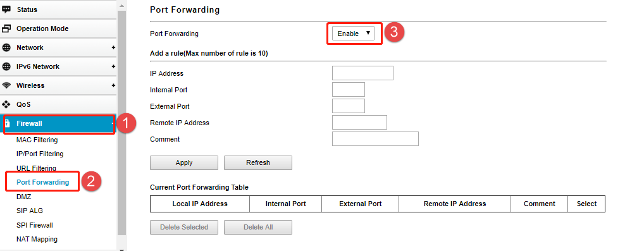Image resolution: width=644 pixels, height=251 pixels.
Task: Expand the Wireless menu plus sign
Action: tap(113, 85)
